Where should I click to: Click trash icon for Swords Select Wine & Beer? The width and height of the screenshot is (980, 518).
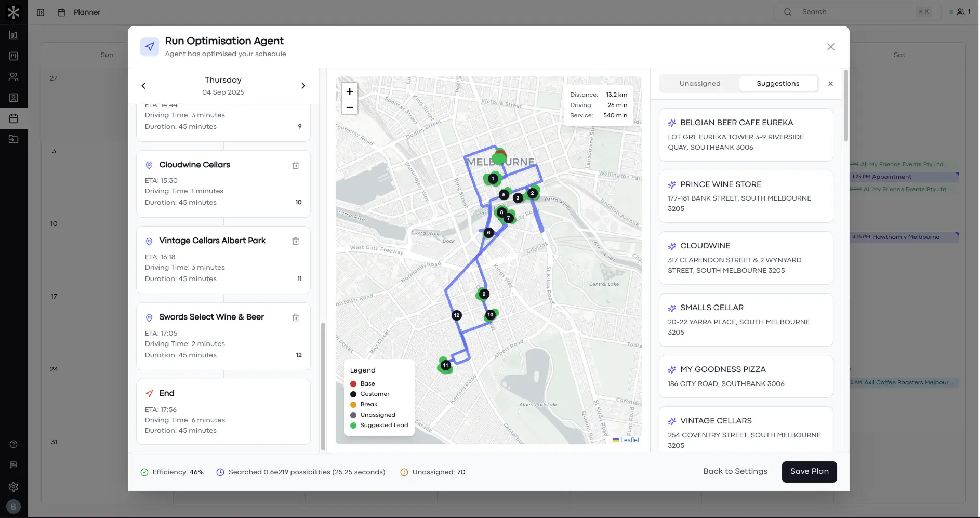pyautogui.click(x=295, y=317)
